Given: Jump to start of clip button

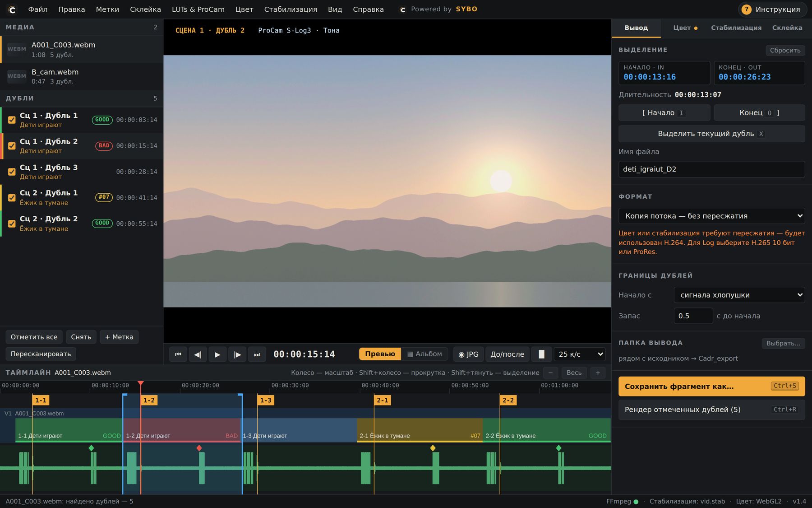Looking at the screenshot, I should point(178,354).
